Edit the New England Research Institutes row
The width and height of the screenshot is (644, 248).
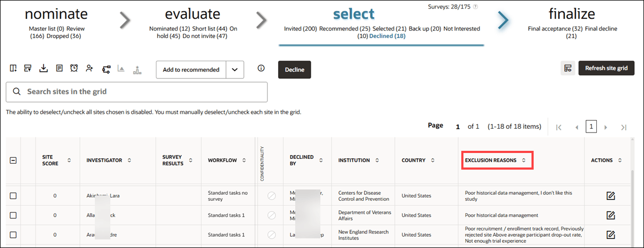tap(610, 235)
